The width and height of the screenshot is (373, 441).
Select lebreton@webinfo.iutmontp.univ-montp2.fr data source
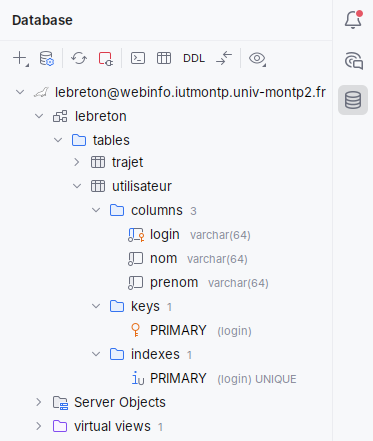pos(190,92)
